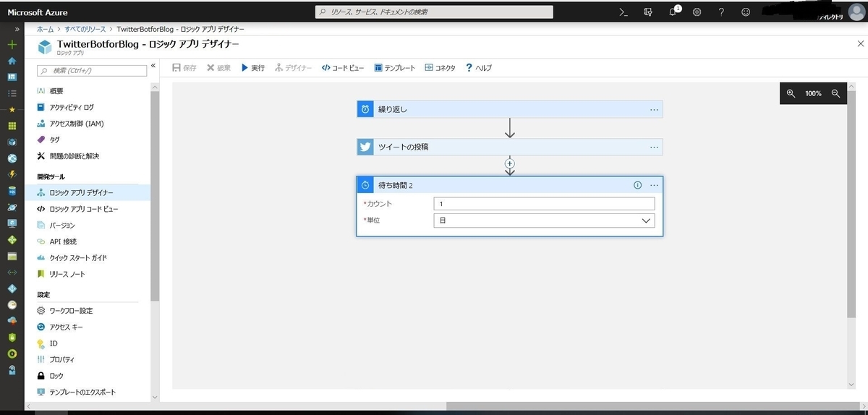This screenshot has width=868, height=415.
Task: Open All services list icon in left rail
Action: [12, 93]
